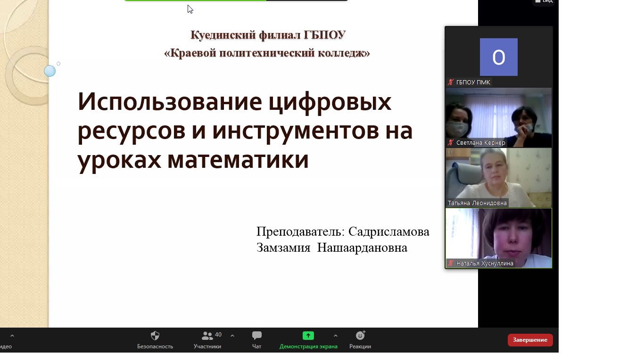The height and width of the screenshot is (362, 644).
Task: Select Светлана Кернер video thumbnail
Action: 498,117
